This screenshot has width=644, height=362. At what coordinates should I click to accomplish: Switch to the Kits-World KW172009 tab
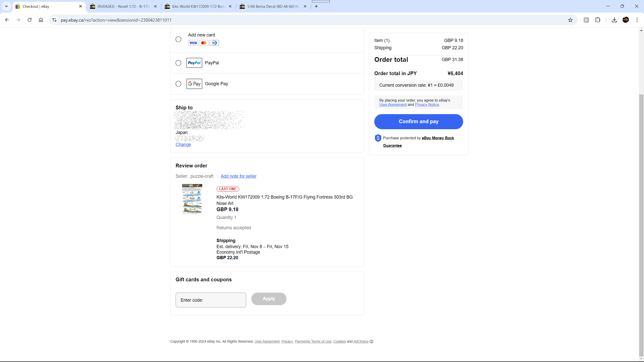(x=198, y=6)
